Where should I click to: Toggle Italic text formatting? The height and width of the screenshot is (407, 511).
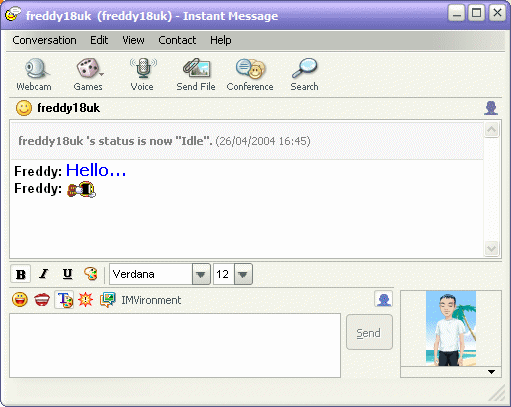(44, 274)
